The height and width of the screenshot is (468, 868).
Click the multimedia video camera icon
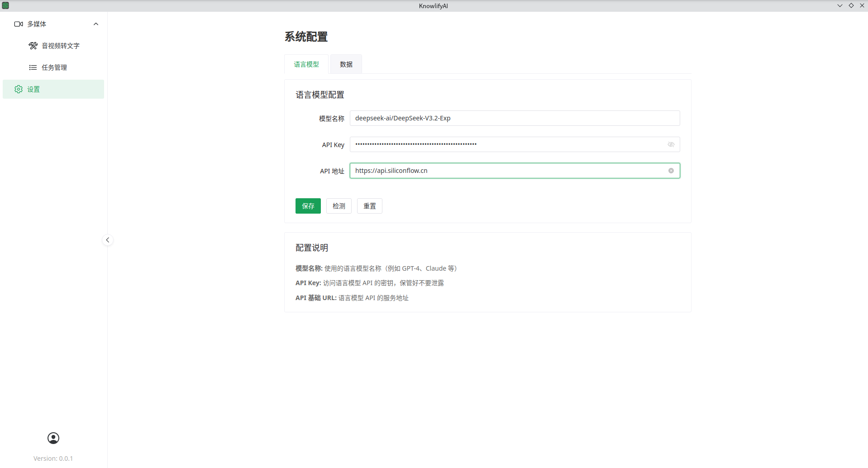(19, 24)
